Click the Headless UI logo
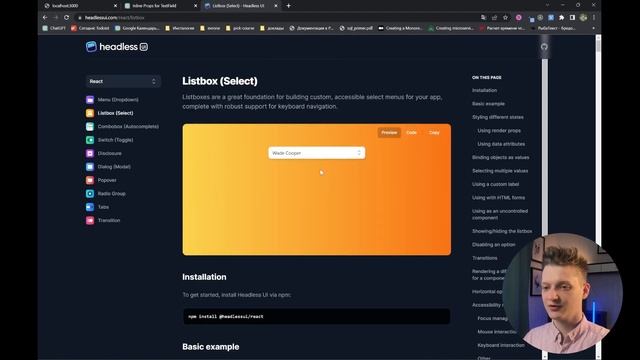The height and width of the screenshot is (360, 640). (x=117, y=47)
